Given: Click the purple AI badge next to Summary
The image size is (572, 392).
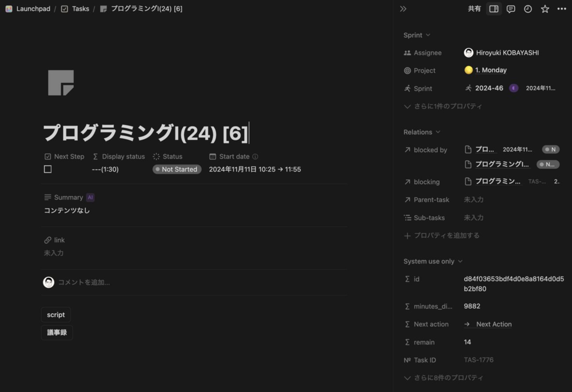Looking at the screenshot, I should click(90, 197).
